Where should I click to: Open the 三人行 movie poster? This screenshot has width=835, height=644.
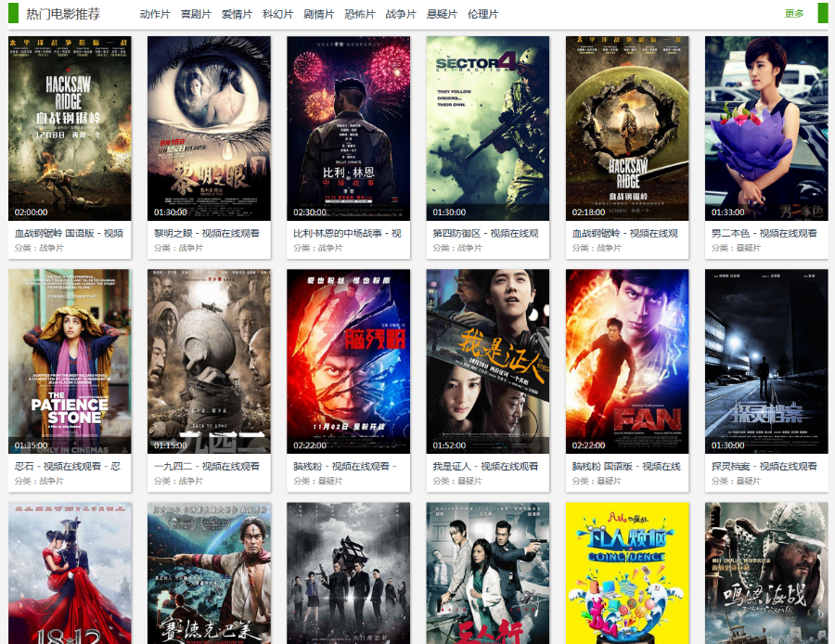(488, 573)
